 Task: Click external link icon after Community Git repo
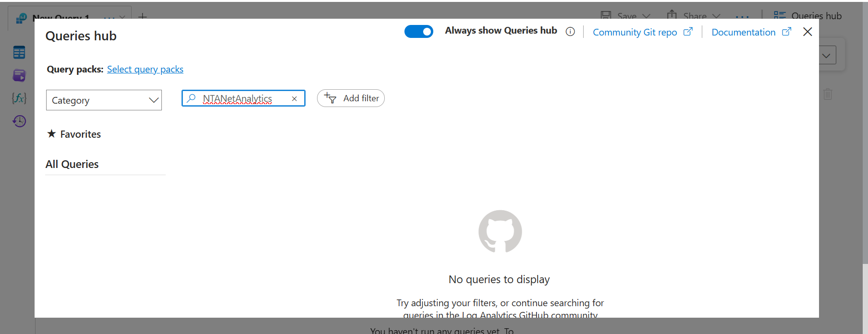click(688, 32)
